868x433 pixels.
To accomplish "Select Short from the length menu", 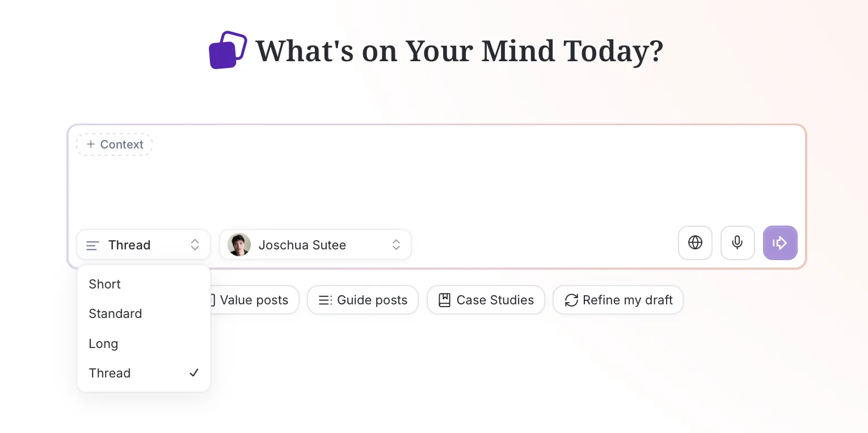I will point(104,284).
